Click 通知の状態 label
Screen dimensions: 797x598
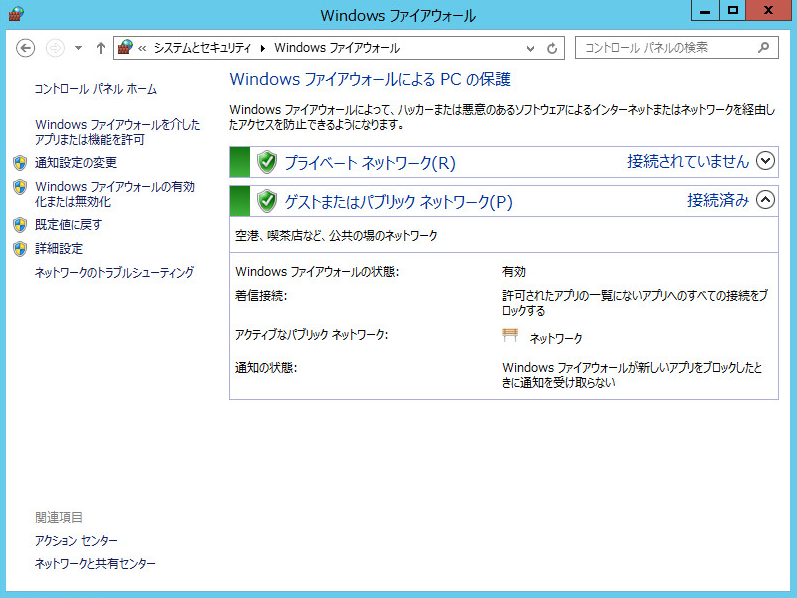266,367
